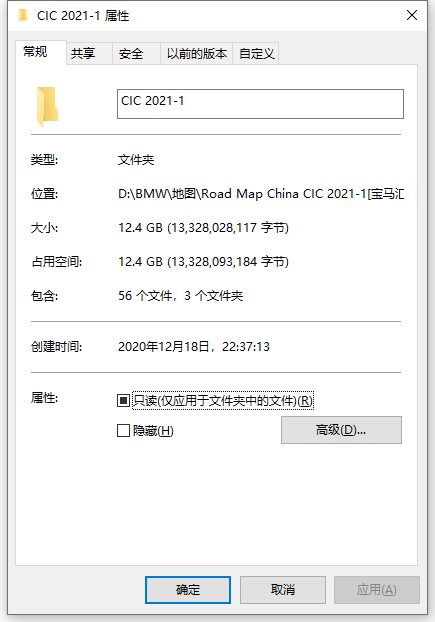This screenshot has width=435, height=622.
Task: Select the 以前的版本 tab
Action: [197, 54]
